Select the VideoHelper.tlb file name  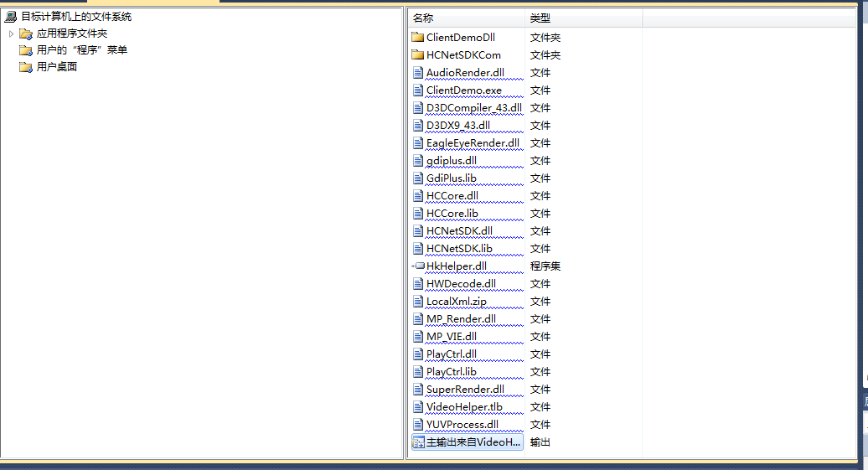pos(464,407)
